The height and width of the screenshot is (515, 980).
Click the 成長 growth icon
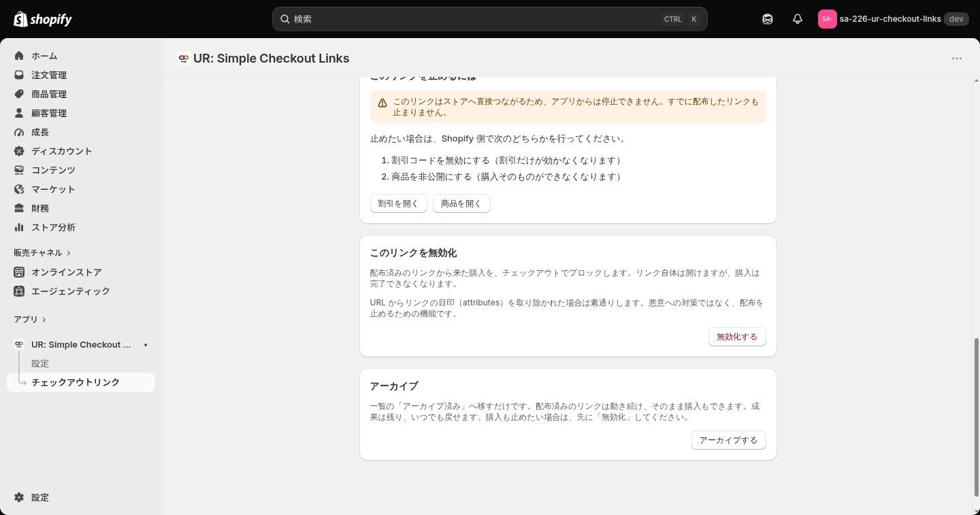pos(19,132)
